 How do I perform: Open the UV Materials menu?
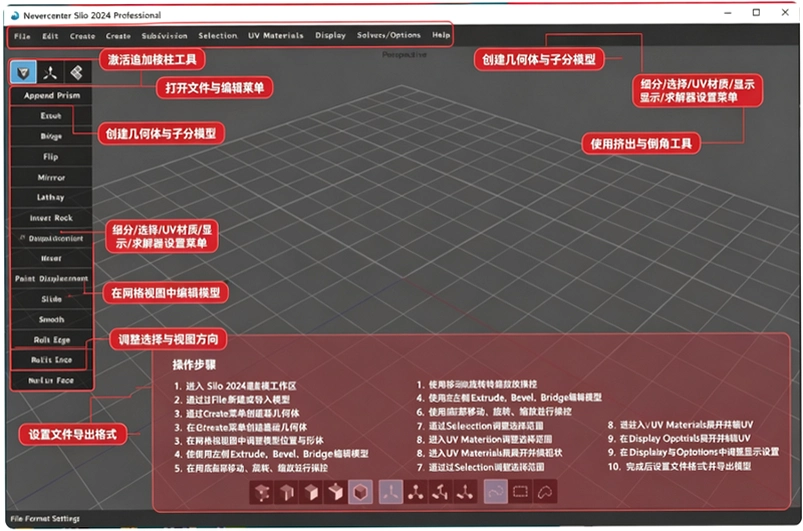click(x=276, y=36)
